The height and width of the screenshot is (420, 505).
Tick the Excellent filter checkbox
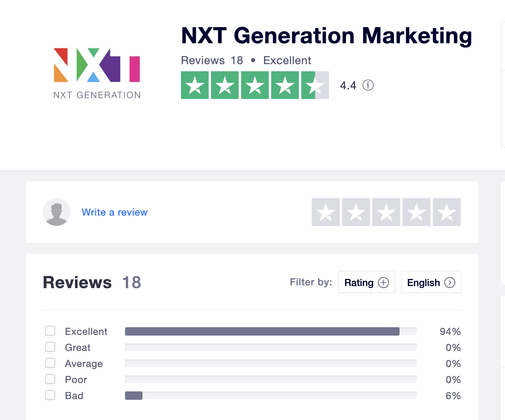click(50, 331)
